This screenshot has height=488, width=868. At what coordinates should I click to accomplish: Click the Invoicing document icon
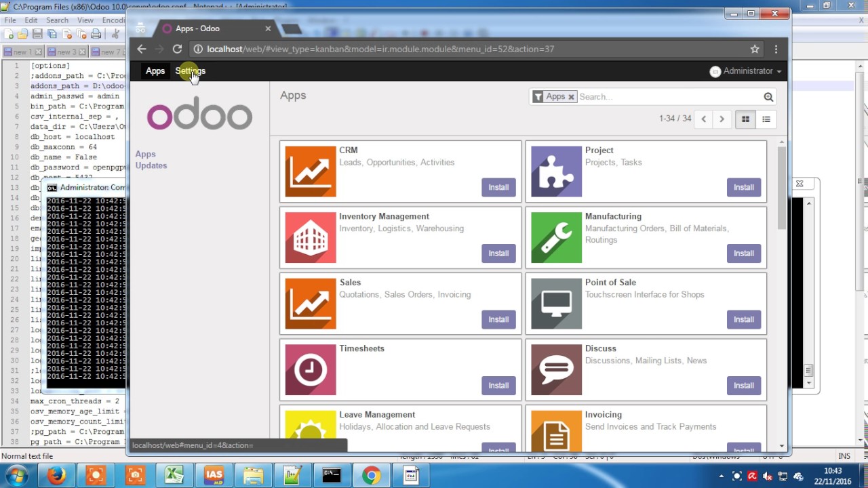(556, 430)
